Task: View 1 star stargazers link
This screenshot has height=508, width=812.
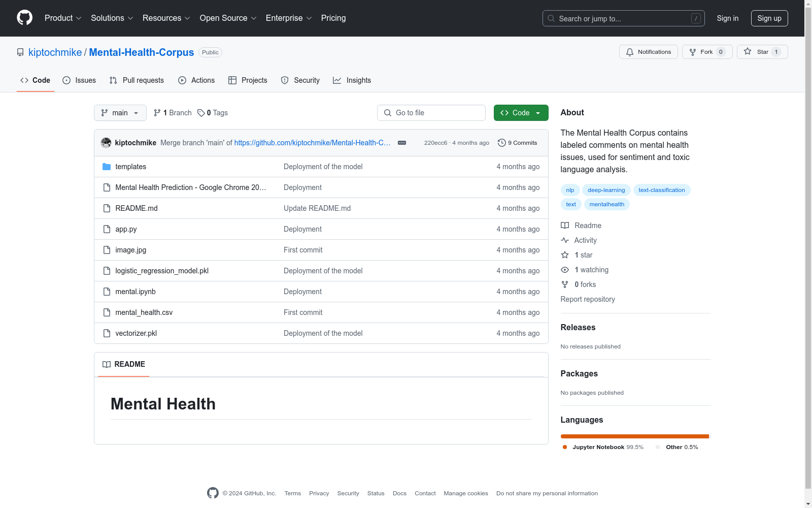Action: tap(577, 255)
